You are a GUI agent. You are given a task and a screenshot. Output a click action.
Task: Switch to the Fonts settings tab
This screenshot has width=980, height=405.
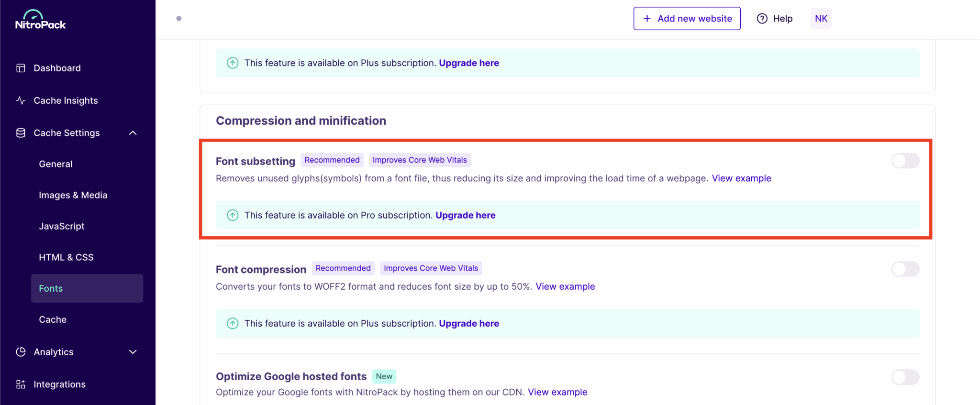pyautogui.click(x=51, y=288)
